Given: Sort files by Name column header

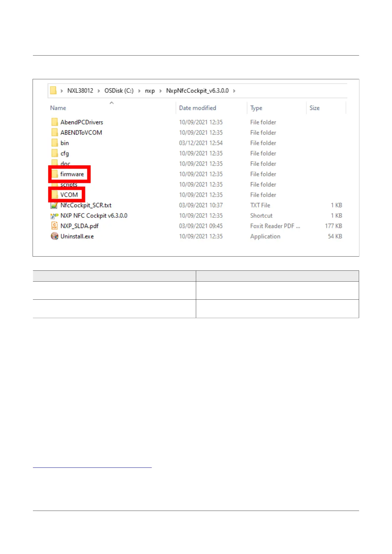Looking at the screenshot, I should [x=58, y=108].
